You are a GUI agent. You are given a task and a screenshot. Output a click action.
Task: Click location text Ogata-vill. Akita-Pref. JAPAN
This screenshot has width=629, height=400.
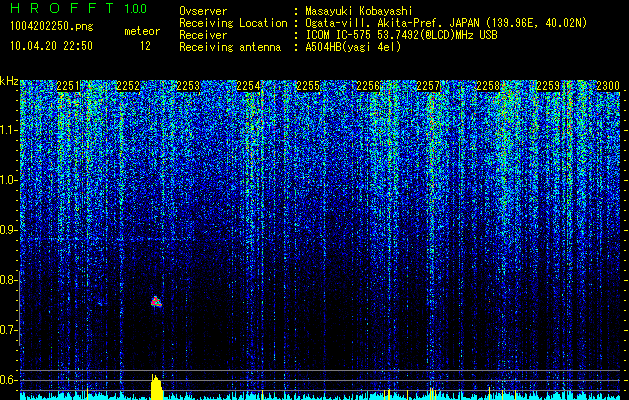[392, 23]
